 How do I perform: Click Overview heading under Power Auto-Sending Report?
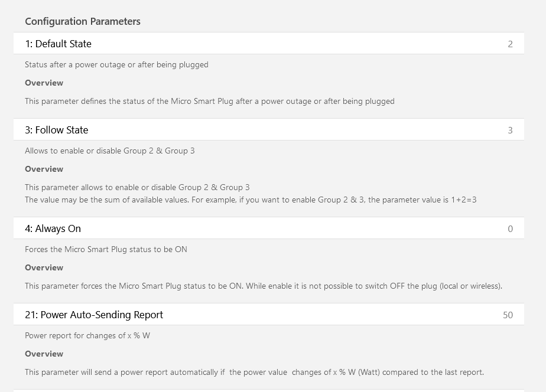click(44, 354)
